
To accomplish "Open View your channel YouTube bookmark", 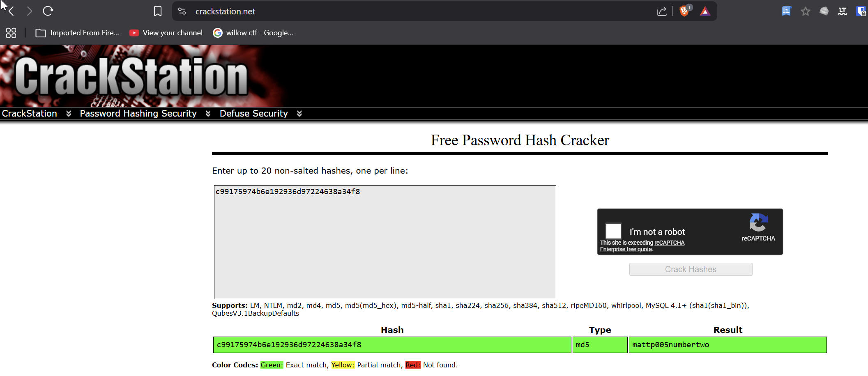I will point(166,33).
